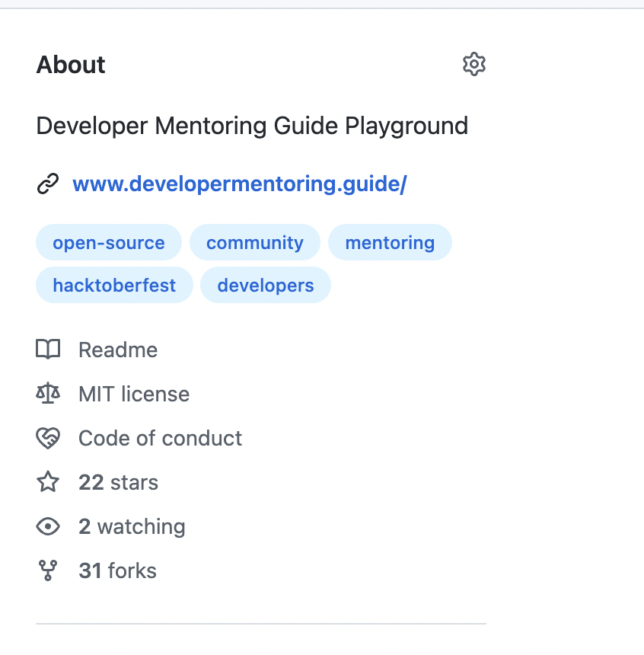Open the Readme via the book icon
This screenshot has height=655, width=644.
click(47, 350)
